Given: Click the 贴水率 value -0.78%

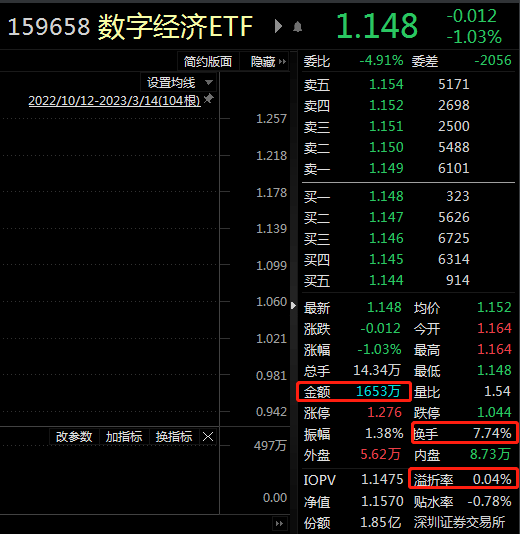Looking at the screenshot, I should point(489,501).
